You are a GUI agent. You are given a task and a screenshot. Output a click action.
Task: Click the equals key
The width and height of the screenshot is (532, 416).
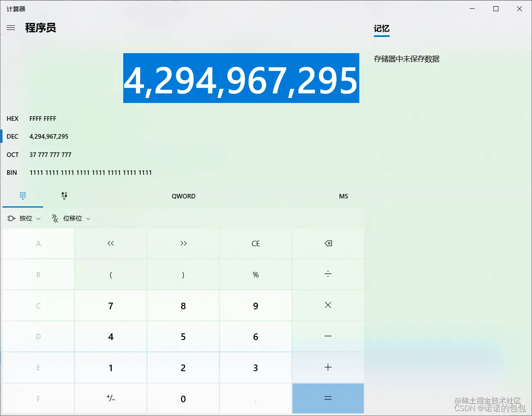click(328, 399)
